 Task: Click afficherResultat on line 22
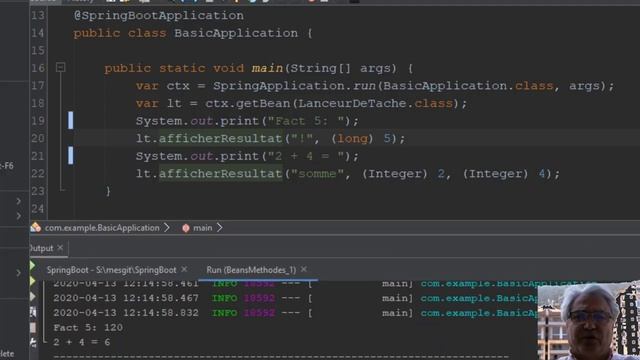[x=220, y=173]
